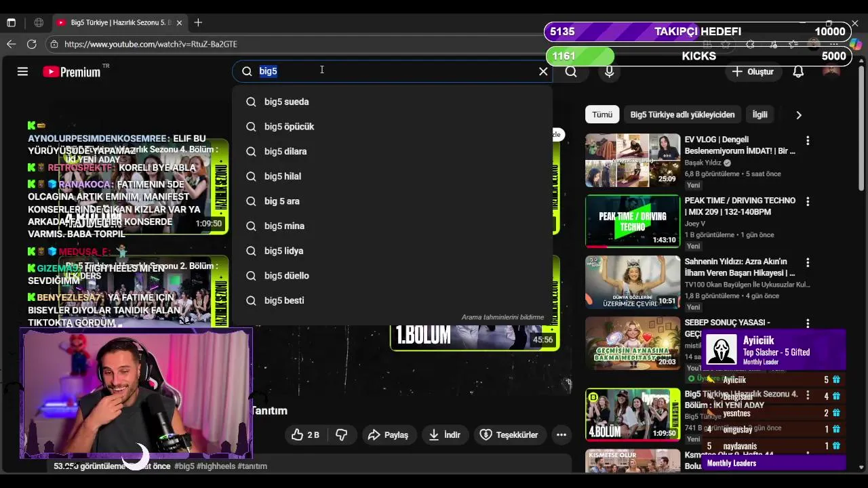
Task: Select Big5 Türkiye adlı yükleyiciden chip
Action: [682, 115]
